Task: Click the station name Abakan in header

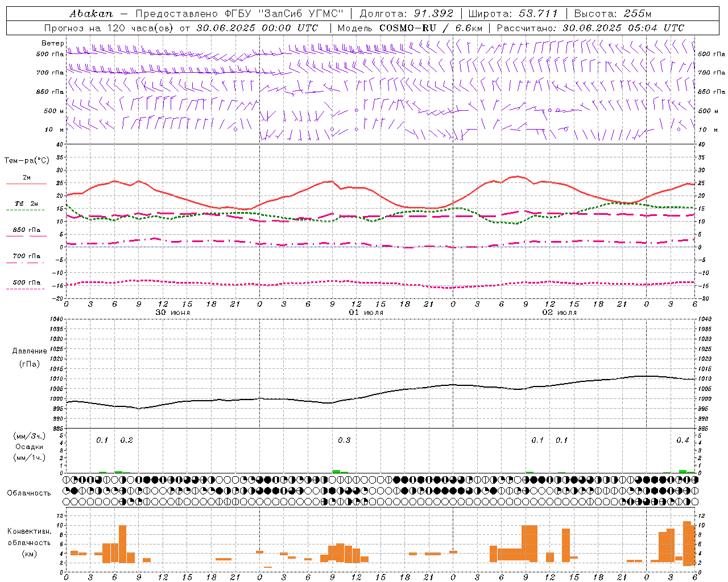Action: [x=91, y=14]
